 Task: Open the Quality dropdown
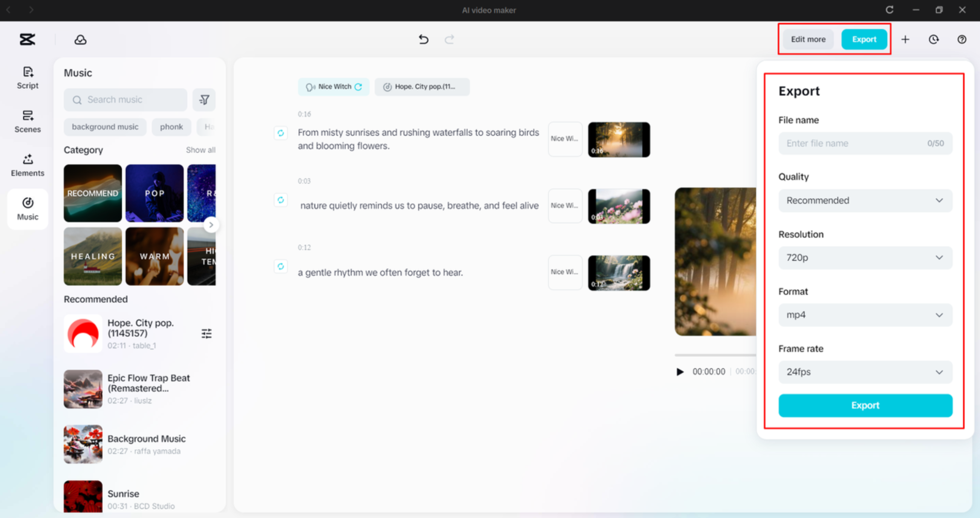pyautogui.click(x=865, y=201)
